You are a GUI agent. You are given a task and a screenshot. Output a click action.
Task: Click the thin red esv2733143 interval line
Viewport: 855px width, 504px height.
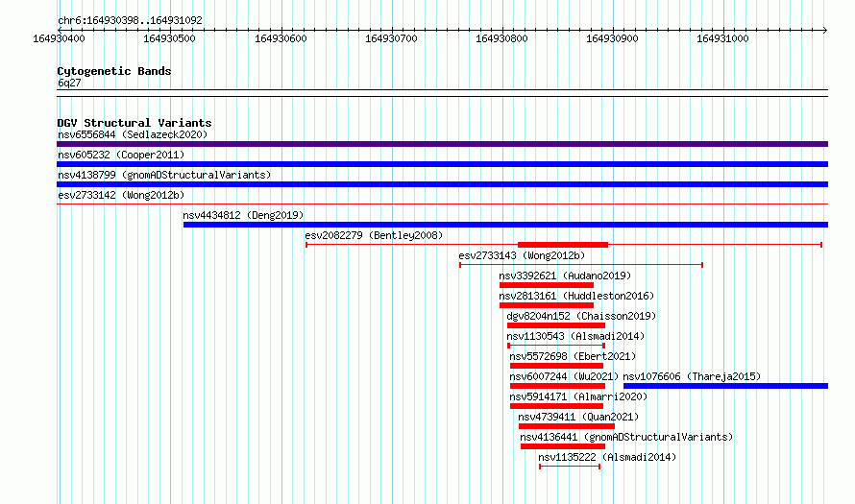click(x=581, y=265)
